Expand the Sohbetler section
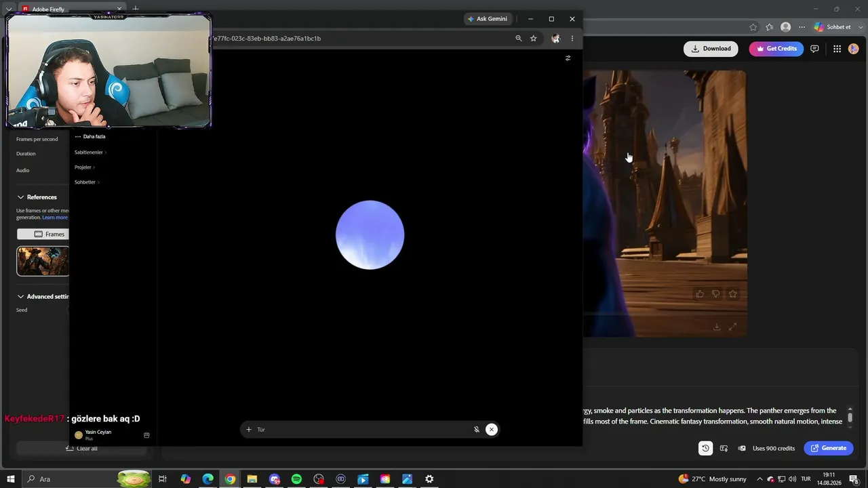The height and width of the screenshot is (488, 868). tap(87, 182)
